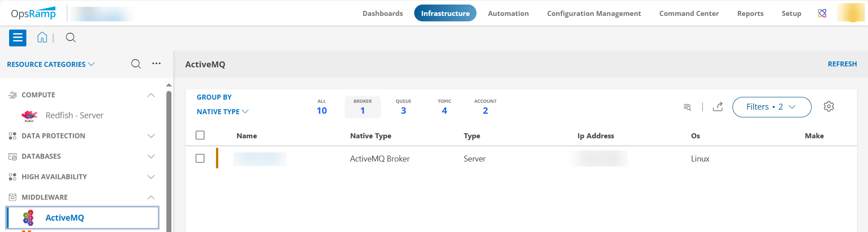Expand the High Availability category

(x=151, y=177)
